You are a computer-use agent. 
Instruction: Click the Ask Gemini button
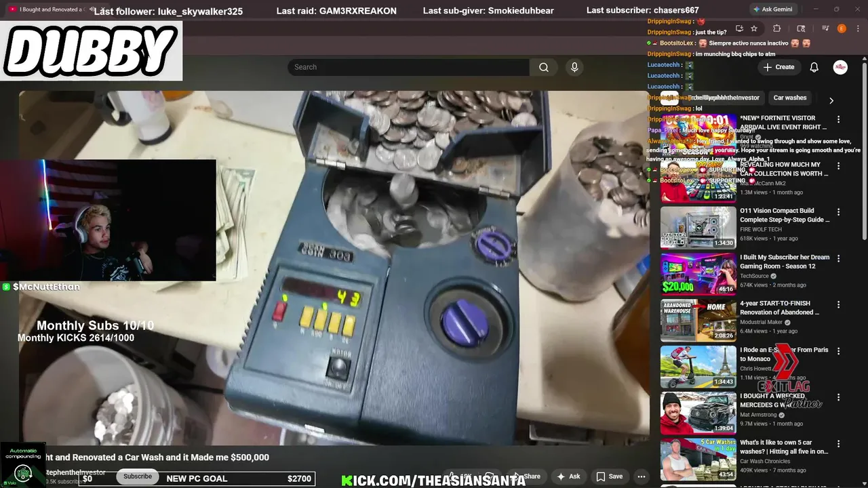(x=772, y=9)
